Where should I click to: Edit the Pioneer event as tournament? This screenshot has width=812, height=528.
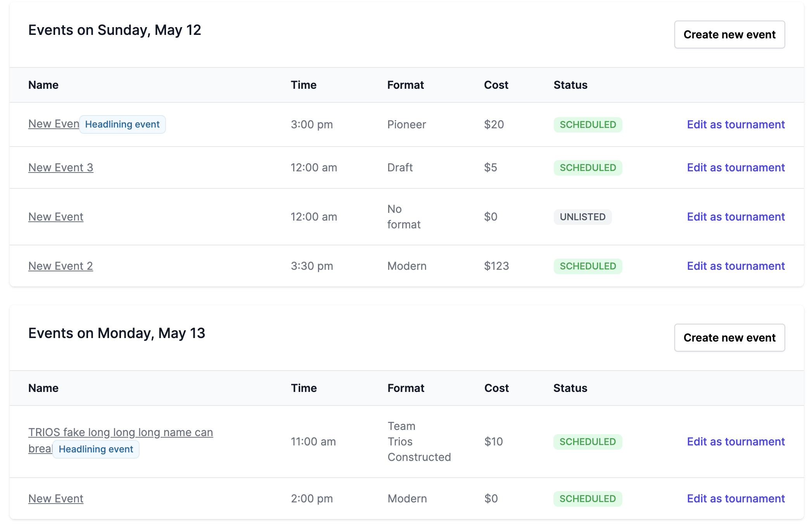(736, 124)
